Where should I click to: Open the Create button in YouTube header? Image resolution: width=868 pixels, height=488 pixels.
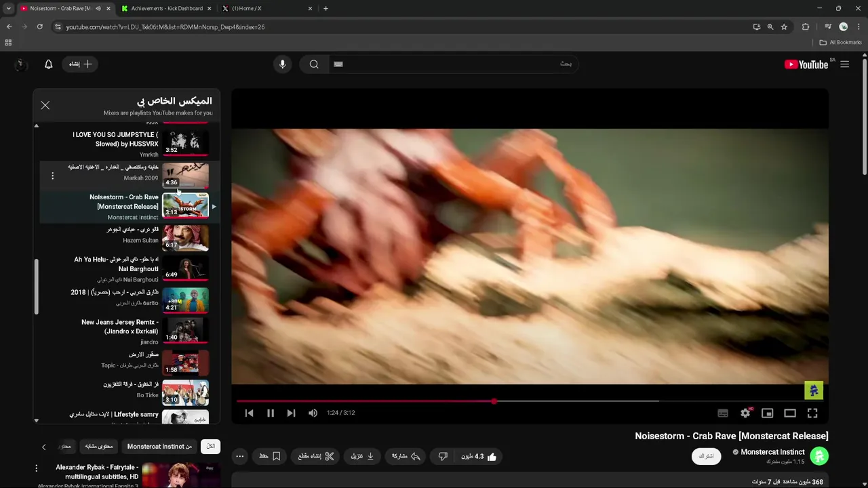[x=81, y=64]
